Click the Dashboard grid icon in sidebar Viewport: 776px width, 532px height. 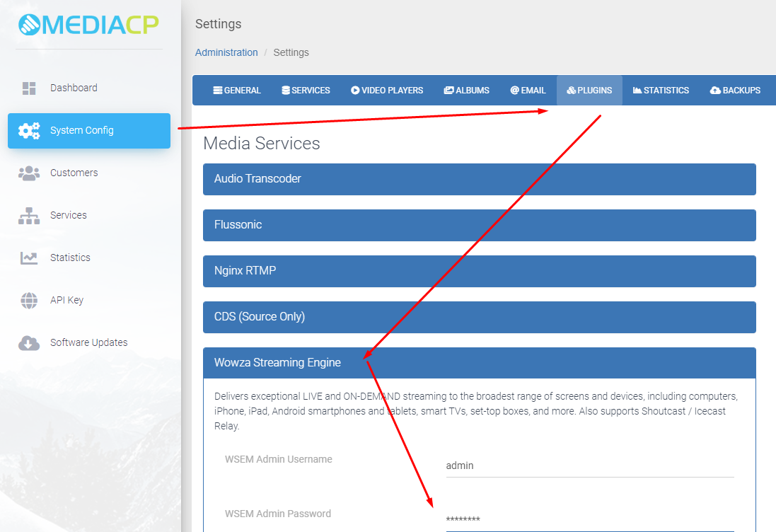pos(29,88)
